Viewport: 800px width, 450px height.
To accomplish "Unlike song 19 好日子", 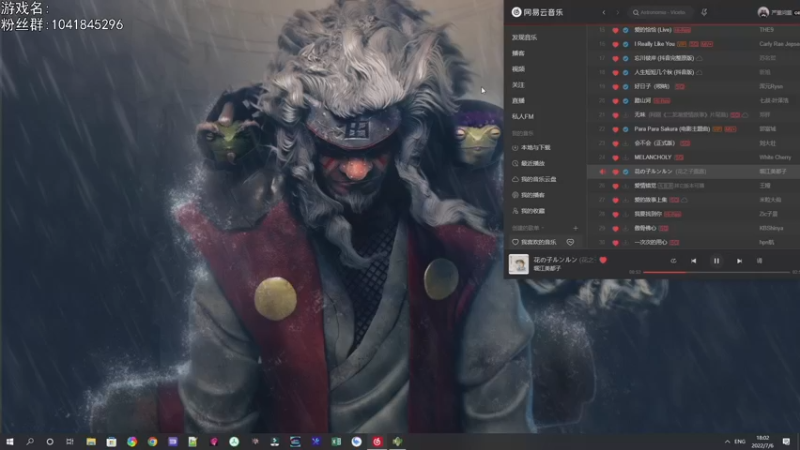I will tap(615, 87).
